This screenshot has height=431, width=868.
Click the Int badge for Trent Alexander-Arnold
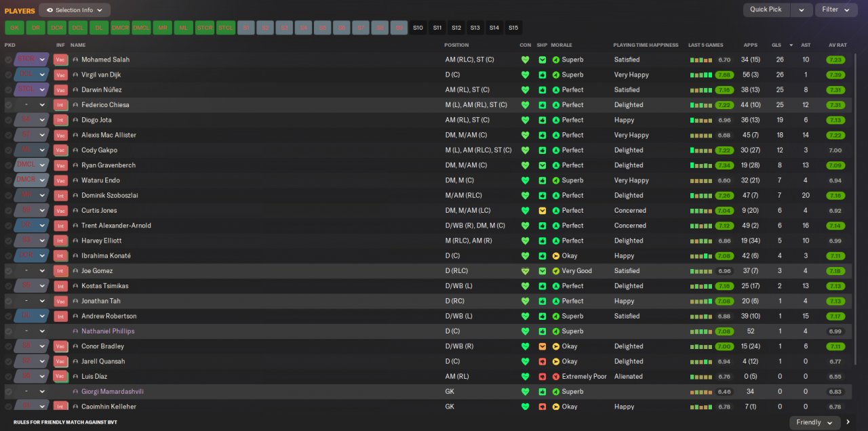60,226
